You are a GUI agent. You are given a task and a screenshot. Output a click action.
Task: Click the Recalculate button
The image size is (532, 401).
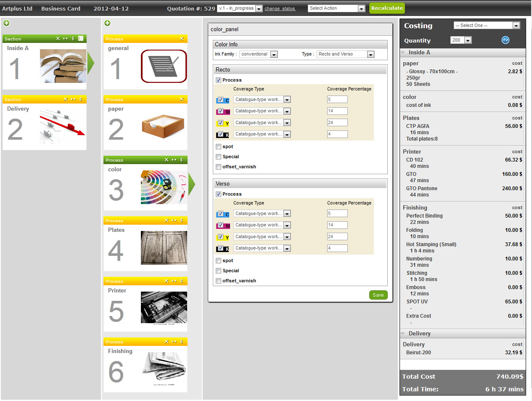[387, 8]
